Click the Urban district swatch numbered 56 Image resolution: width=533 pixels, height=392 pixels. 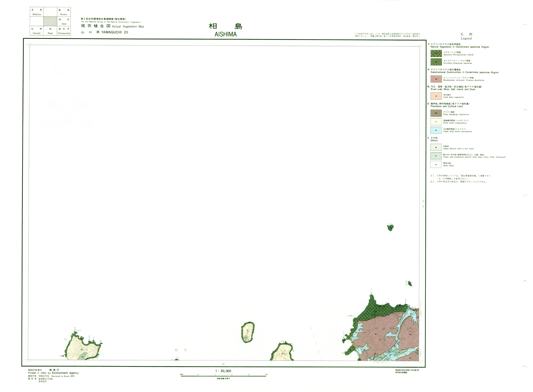[x=436, y=147]
